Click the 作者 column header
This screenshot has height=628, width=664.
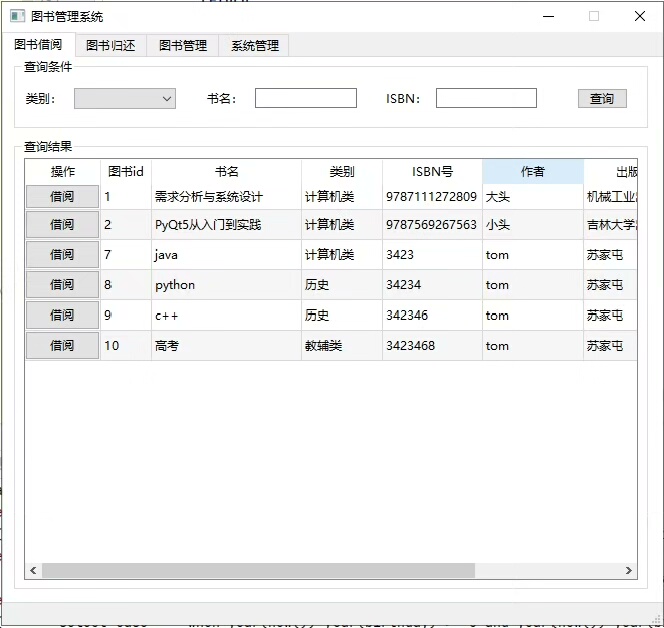(532, 171)
